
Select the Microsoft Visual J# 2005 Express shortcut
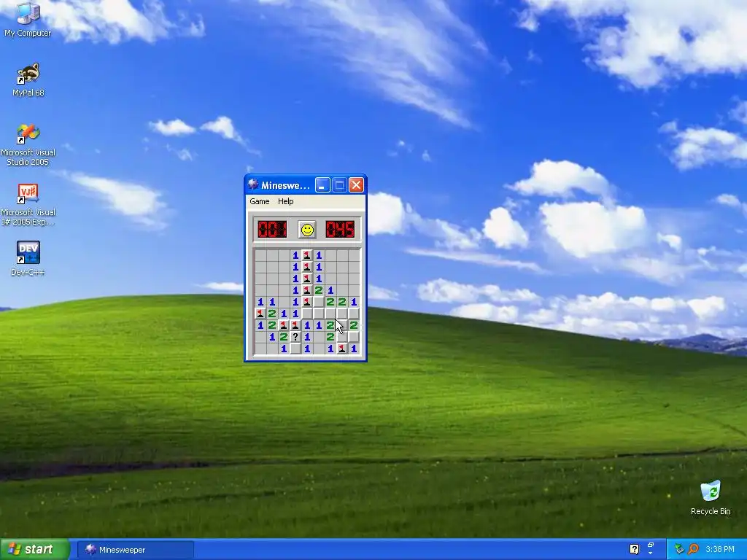[x=28, y=205]
